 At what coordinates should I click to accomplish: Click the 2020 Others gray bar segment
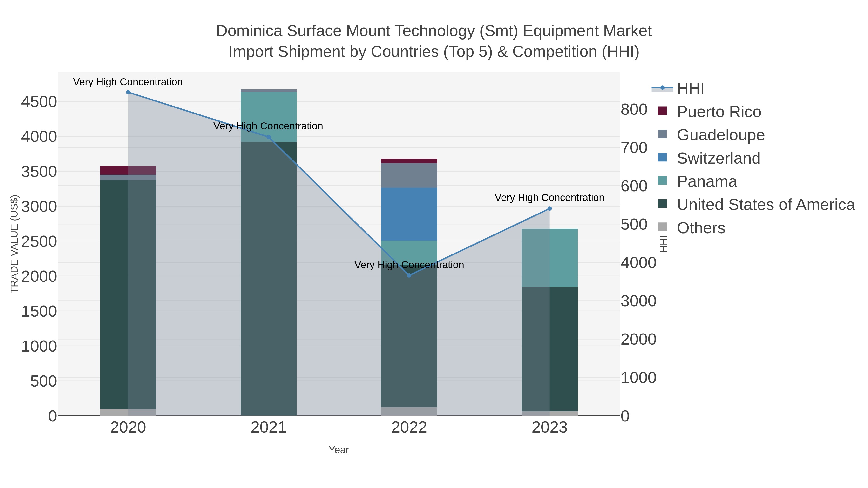point(128,413)
